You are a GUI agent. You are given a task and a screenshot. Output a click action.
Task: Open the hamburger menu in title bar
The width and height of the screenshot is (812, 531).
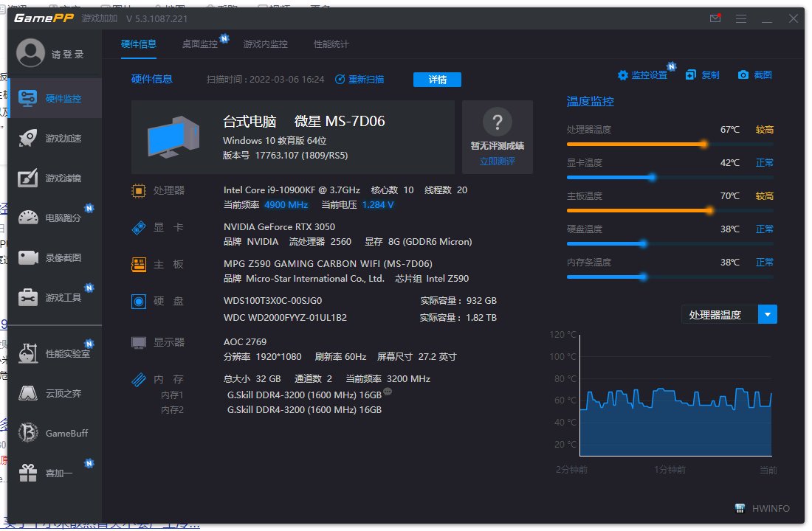pos(741,18)
